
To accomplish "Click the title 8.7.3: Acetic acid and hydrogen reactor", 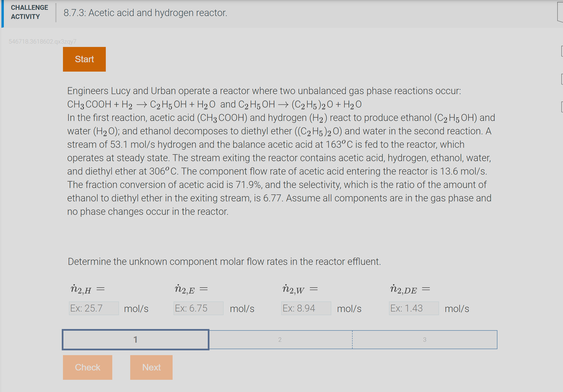I will coord(145,12).
